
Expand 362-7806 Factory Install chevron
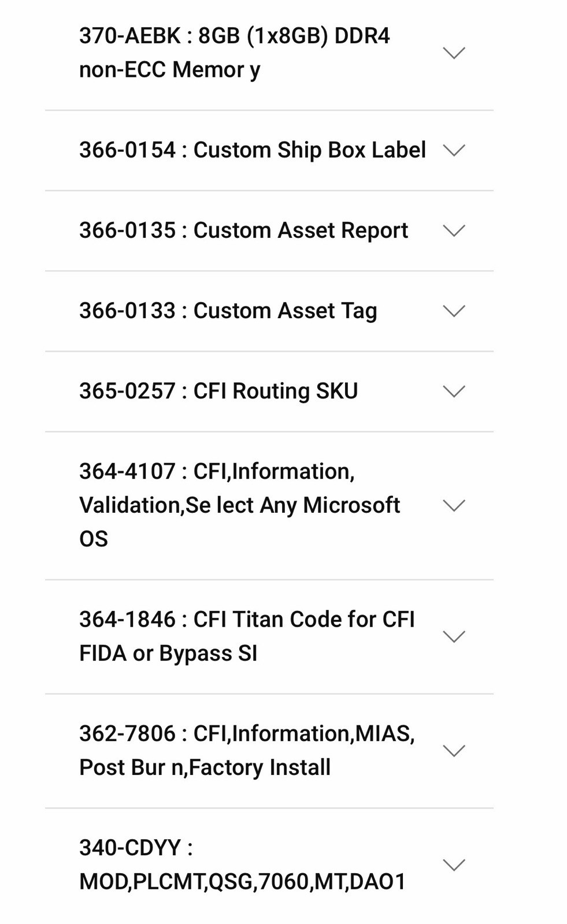tap(454, 751)
